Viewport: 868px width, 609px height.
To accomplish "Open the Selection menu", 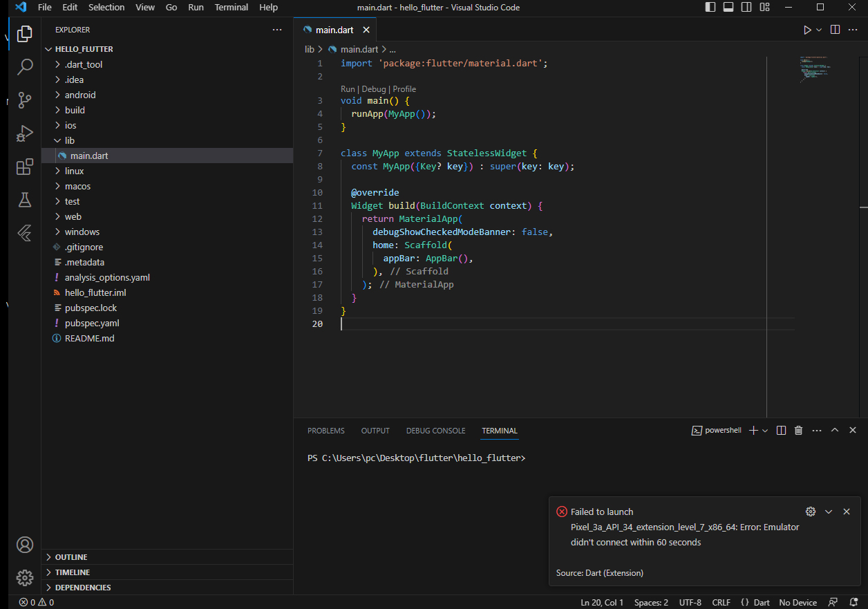I will 106,8.
